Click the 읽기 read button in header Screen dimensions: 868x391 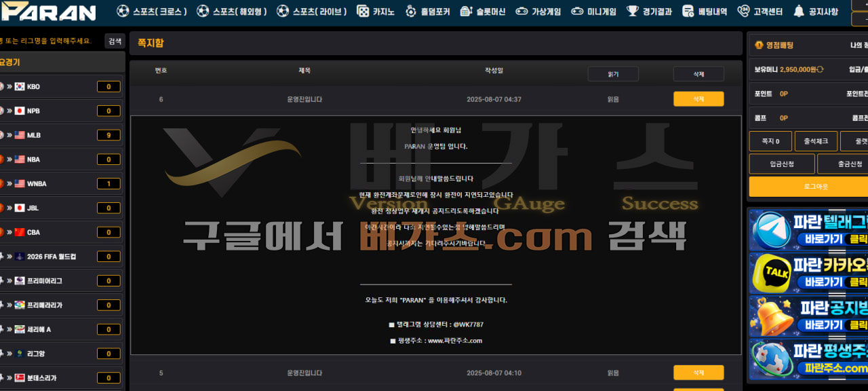pyautogui.click(x=613, y=74)
